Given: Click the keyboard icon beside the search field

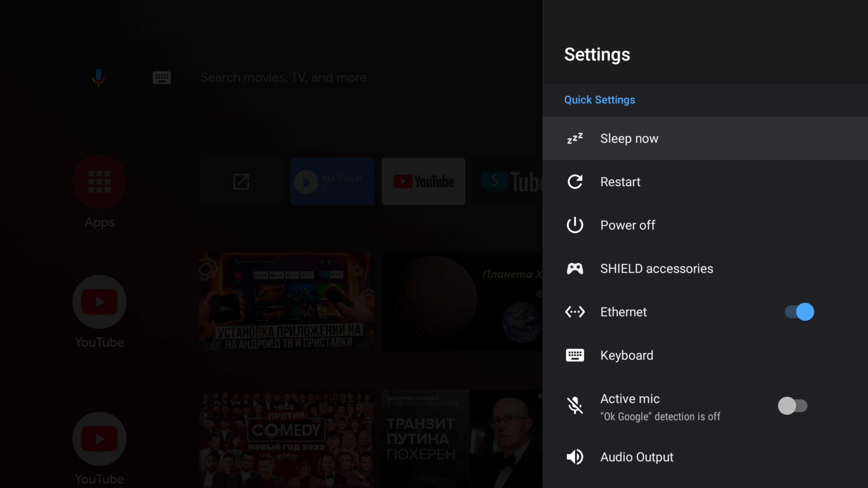Looking at the screenshot, I should pos(162,78).
